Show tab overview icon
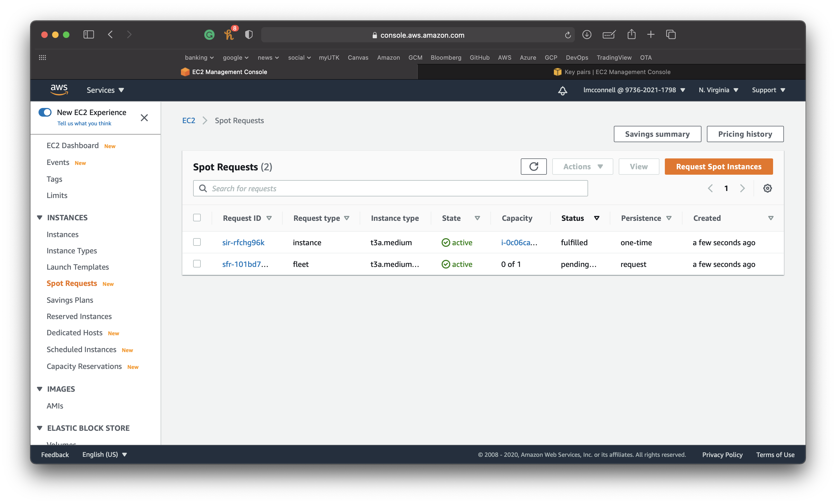 click(x=671, y=35)
